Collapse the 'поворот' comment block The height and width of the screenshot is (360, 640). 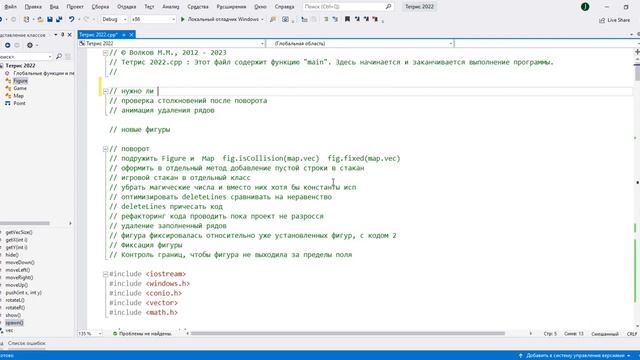click(x=105, y=149)
